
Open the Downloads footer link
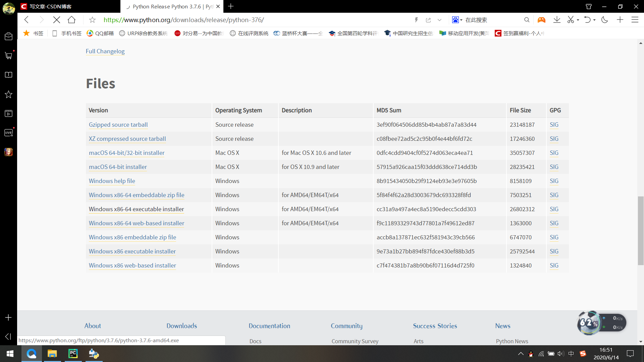pyautogui.click(x=181, y=326)
